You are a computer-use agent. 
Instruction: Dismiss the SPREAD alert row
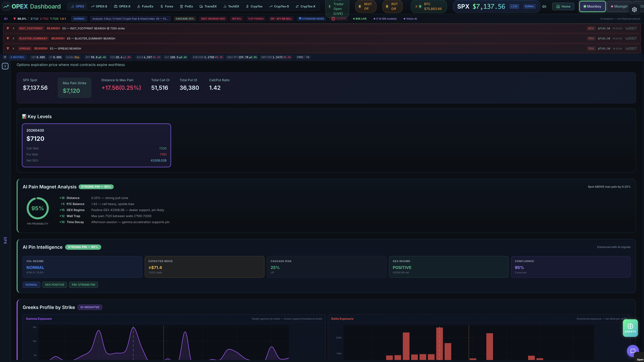pyautogui.click(x=631, y=49)
